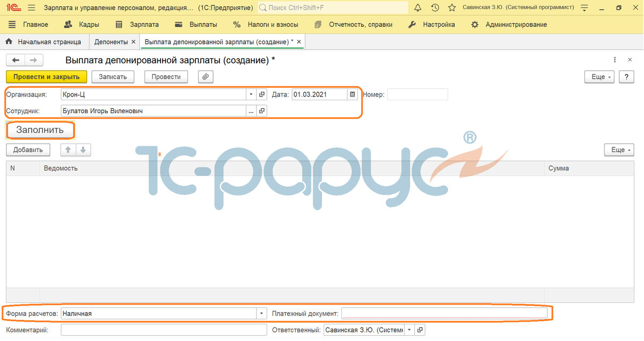Click the Ответственный field
The image size is (644, 341).
tap(364, 330)
